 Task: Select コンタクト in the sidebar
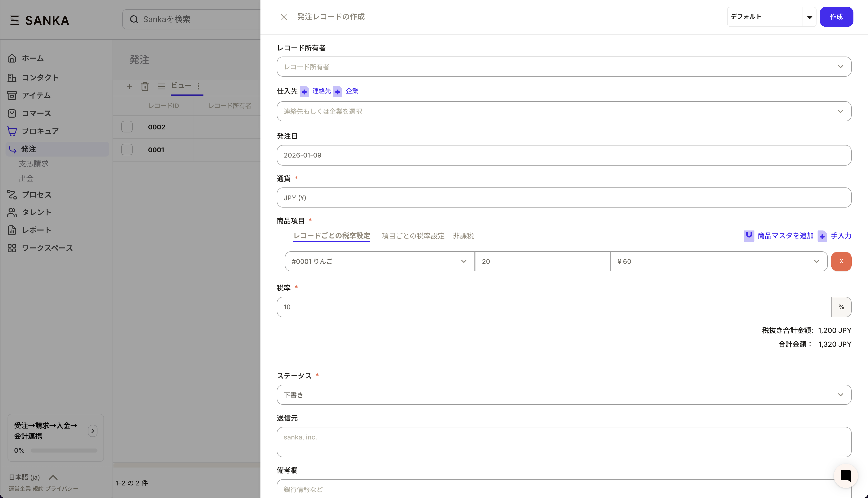pos(41,77)
